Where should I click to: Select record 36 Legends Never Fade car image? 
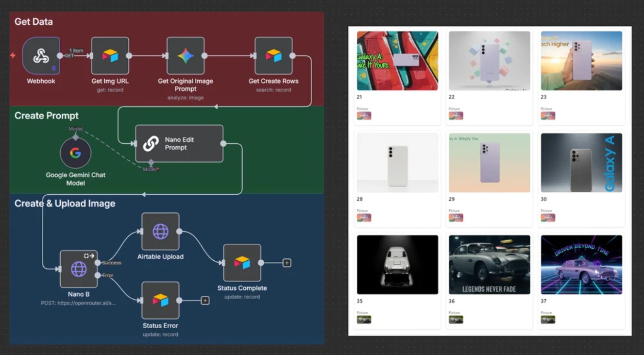point(489,265)
